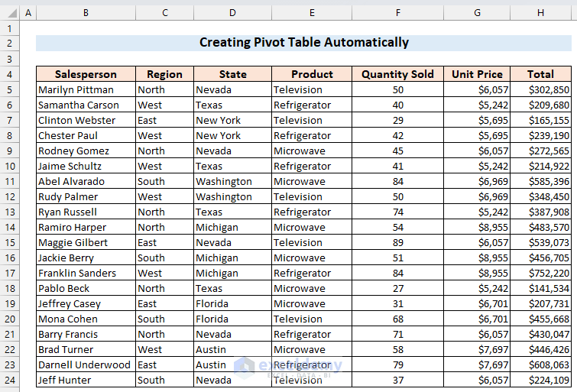Screen dimensions: 577x392
Task: Select the cell 'Samantha Carson'
Action: (x=86, y=105)
